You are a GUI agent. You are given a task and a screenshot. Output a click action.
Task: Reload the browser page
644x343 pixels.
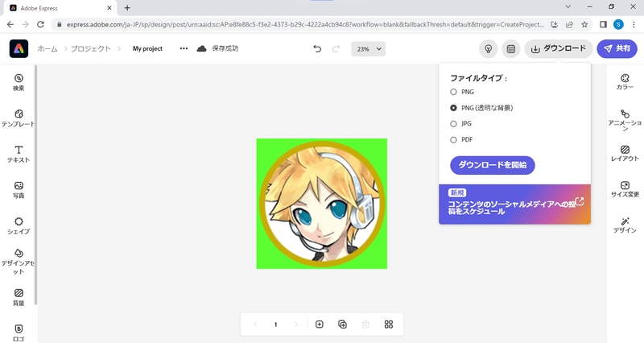pyautogui.click(x=40, y=25)
